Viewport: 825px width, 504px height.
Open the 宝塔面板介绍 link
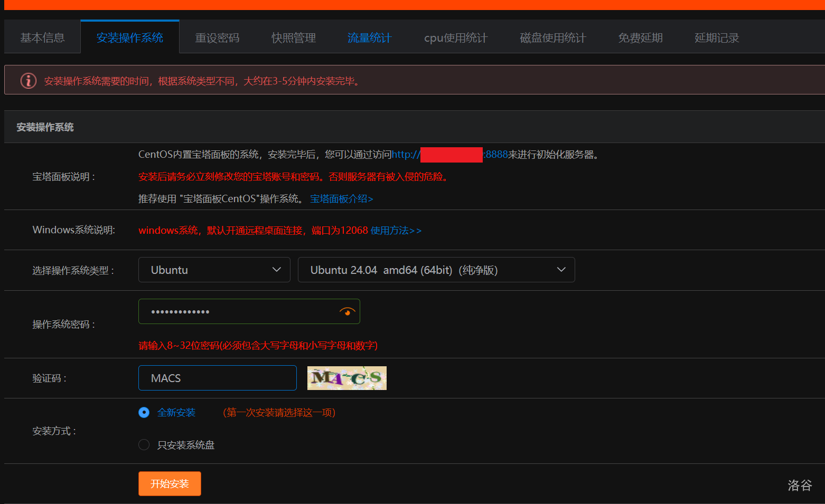[341, 199]
